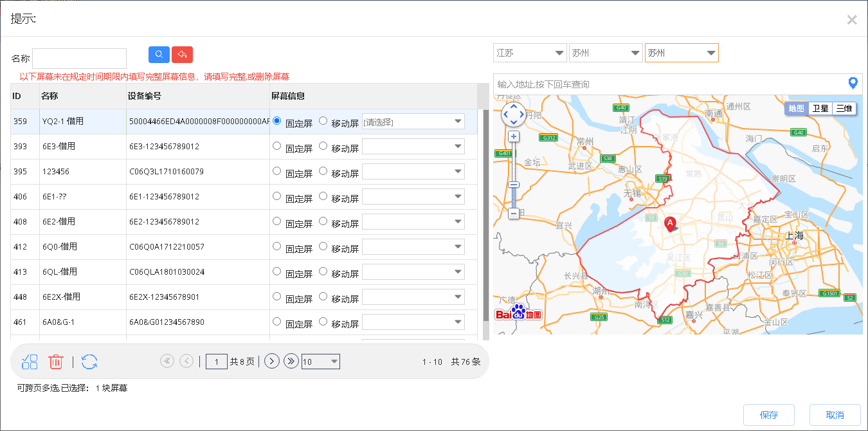Image resolution: width=868 pixels, height=431 pixels.
Task: Open the 江苏 province dropdown
Action: tap(530, 53)
